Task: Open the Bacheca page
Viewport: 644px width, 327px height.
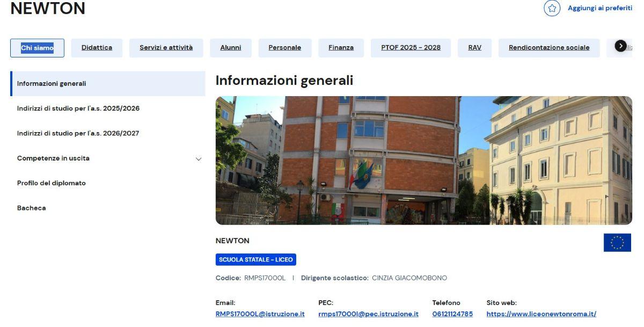Action: tap(31, 208)
